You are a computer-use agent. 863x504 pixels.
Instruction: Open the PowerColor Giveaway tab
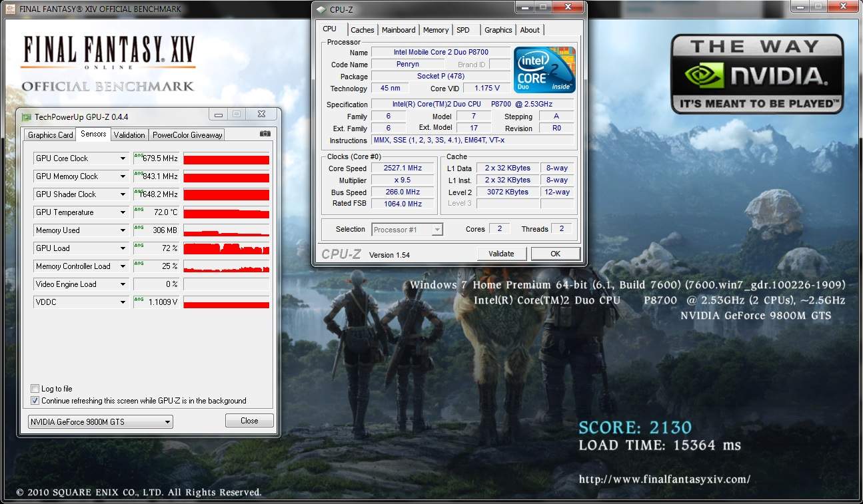(187, 135)
